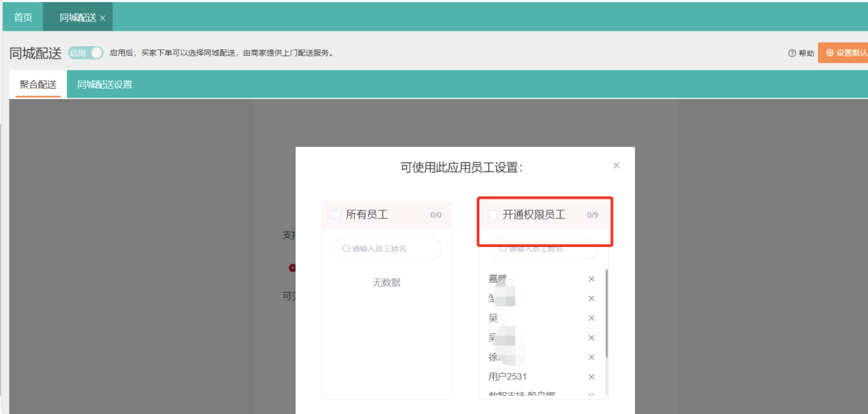Remove the fourth employee in permission list
Screen dimensions: 868x414
pyautogui.click(x=591, y=338)
